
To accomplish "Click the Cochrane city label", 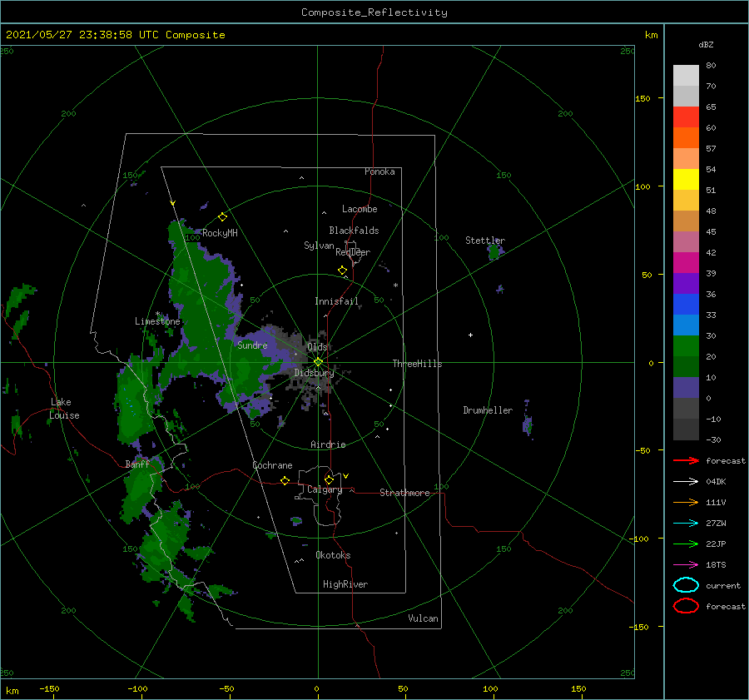I will 272,465.
